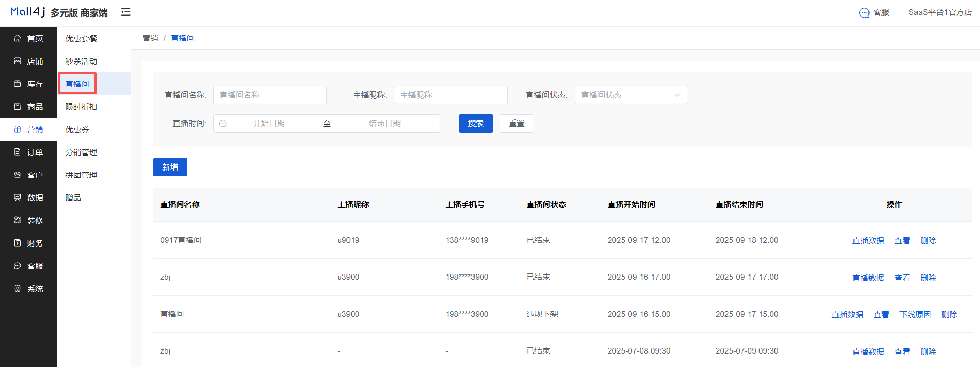Open 直播数据 for 0917直播间
This screenshot has height=367, width=980.
[x=868, y=240]
